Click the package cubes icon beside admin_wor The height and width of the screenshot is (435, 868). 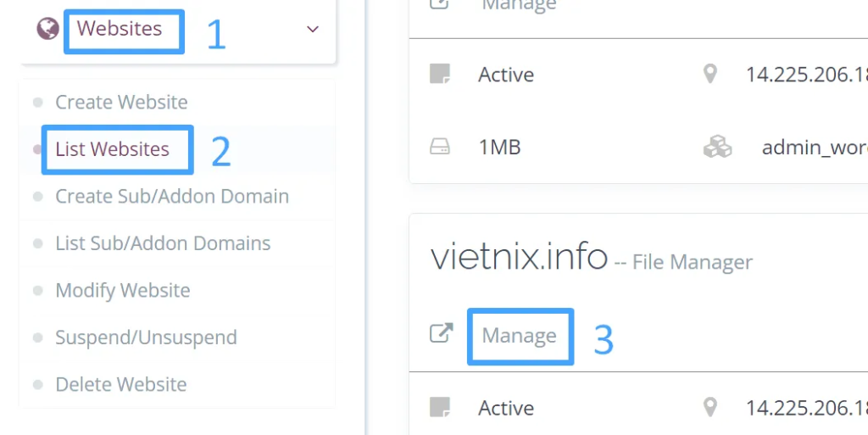717,148
